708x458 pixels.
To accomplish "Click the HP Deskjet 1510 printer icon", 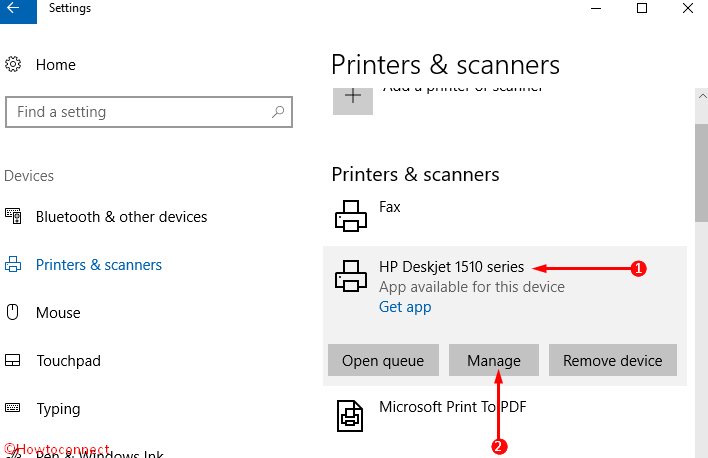I will click(x=351, y=276).
